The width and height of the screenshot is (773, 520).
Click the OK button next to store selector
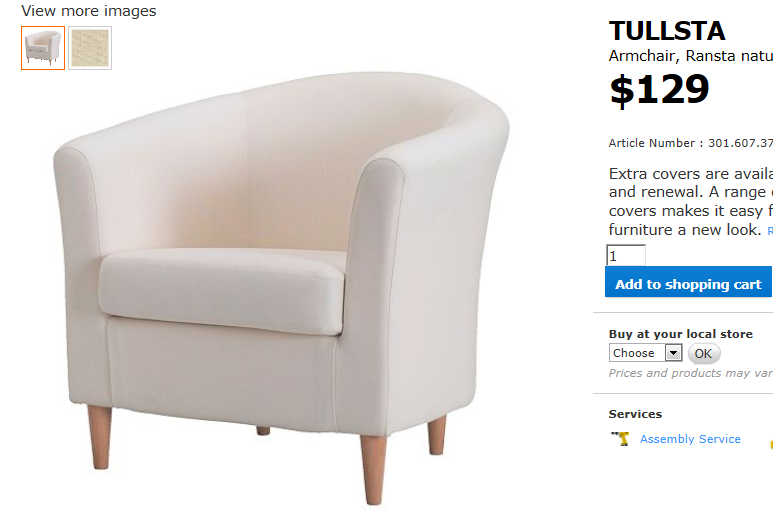(703, 353)
